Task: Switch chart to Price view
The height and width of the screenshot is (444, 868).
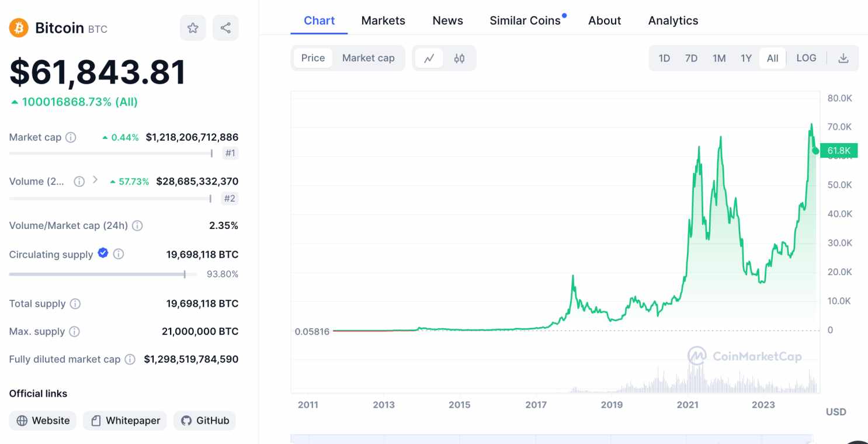Action: pos(313,58)
